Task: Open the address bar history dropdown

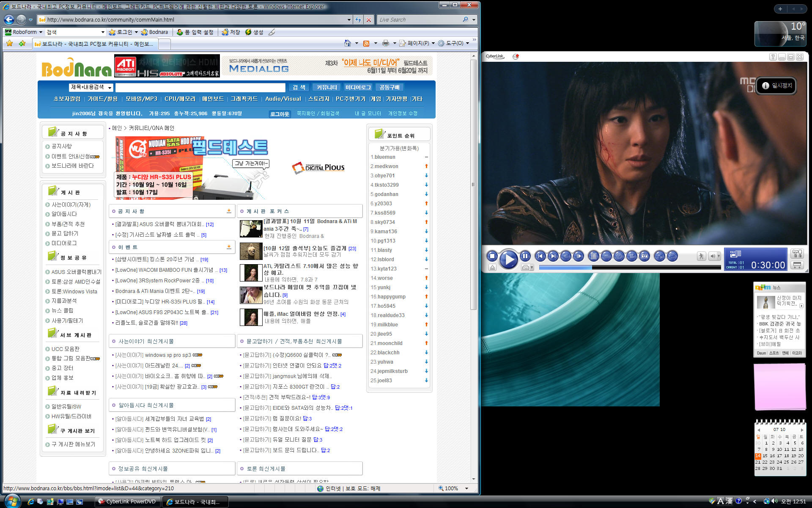Action: click(349, 19)
